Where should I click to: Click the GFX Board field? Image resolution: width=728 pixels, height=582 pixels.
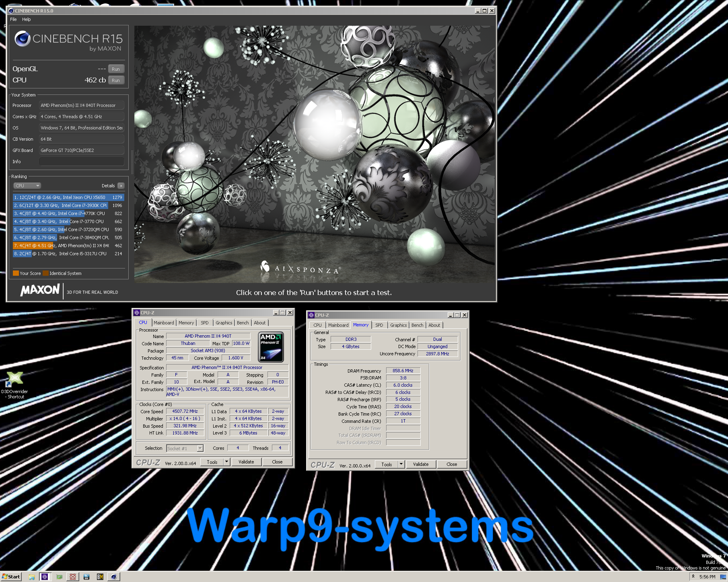(x=82, y=150)
